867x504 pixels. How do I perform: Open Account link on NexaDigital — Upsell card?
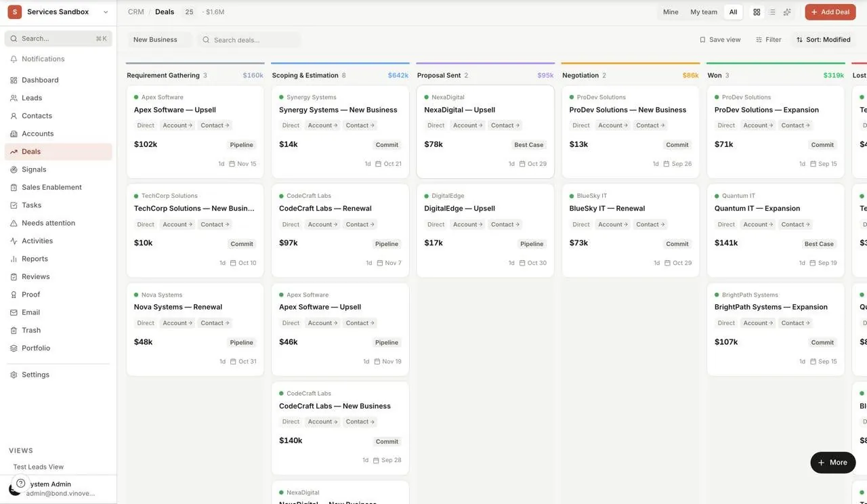[x=468, y=125]
